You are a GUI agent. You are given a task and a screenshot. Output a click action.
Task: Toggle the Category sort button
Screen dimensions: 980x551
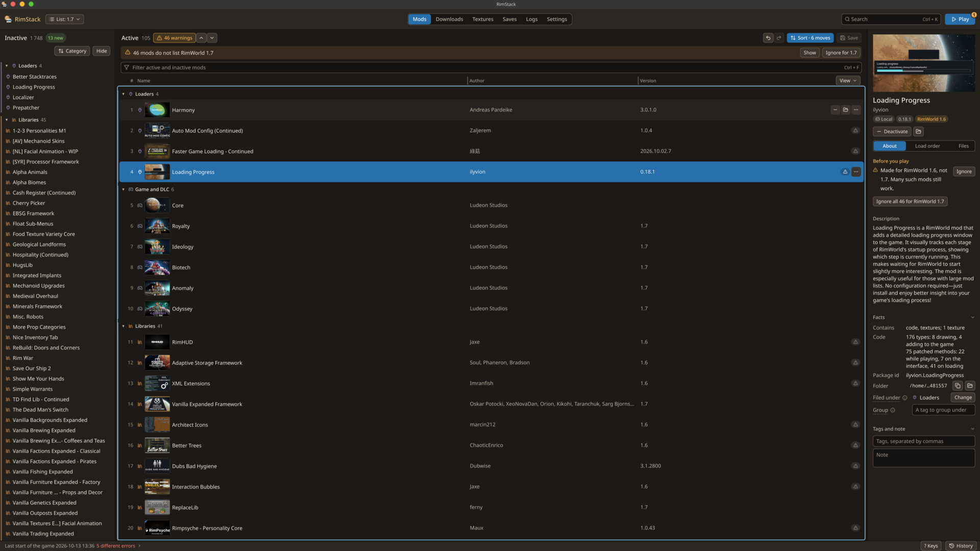[72, 51]
